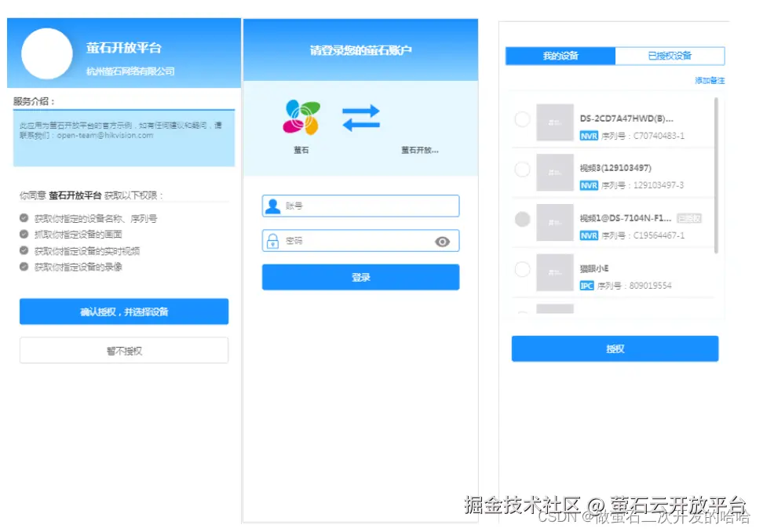
Task: Click the round avatar on the authorization panel
Action: (x=47, y=53)
